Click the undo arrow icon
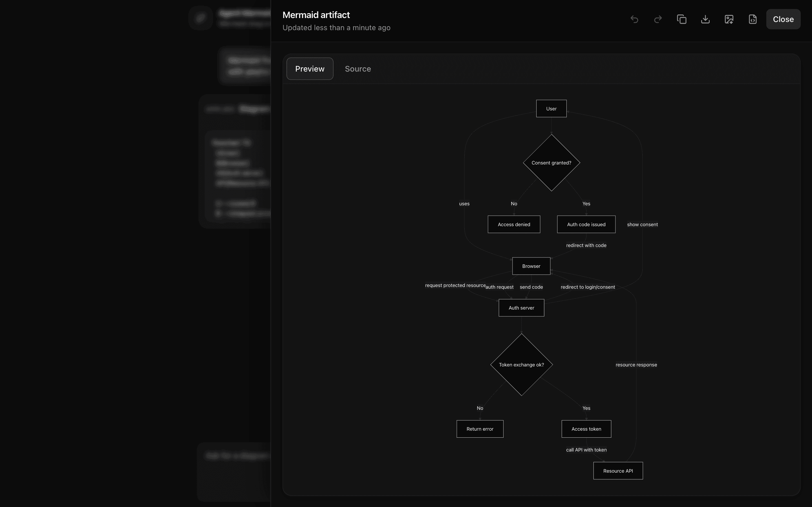The width and height of the screenshot is (812, 507). (634, 19)
